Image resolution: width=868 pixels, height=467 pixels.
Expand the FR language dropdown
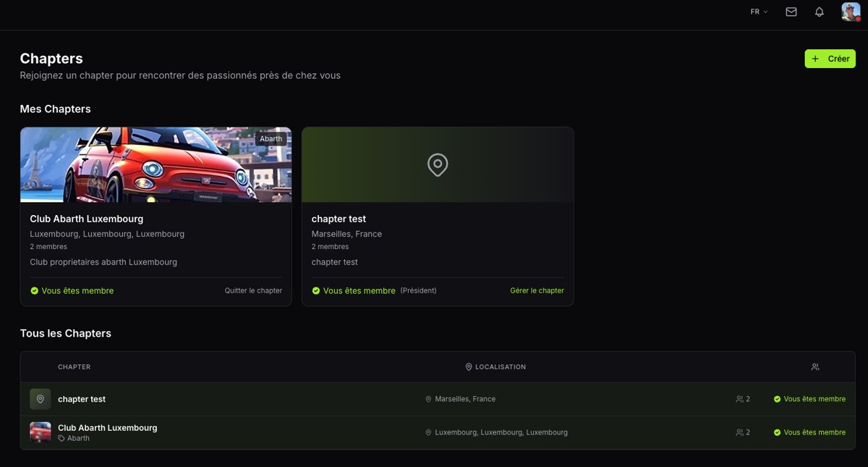pos(759,12)
